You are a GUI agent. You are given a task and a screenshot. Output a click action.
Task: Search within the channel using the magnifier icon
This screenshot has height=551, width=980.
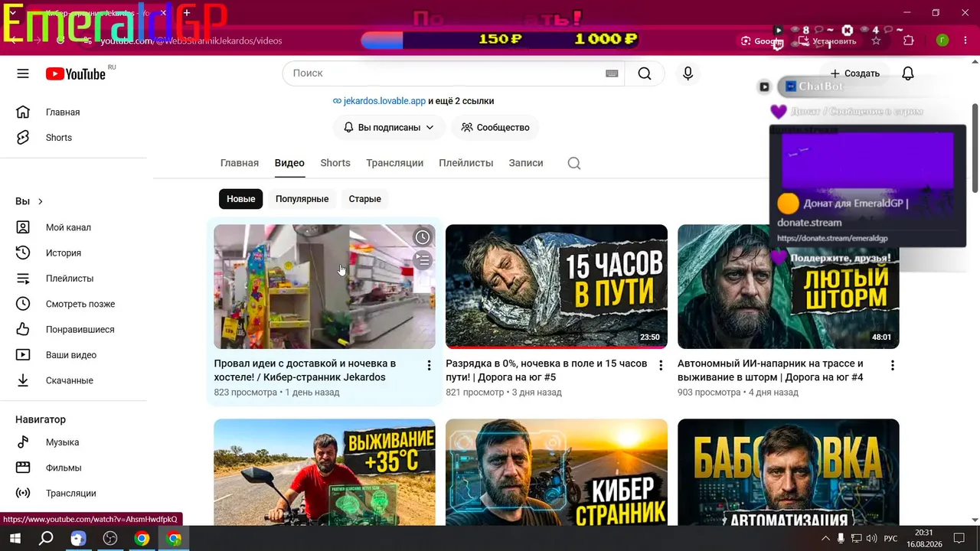click(574, 163)
